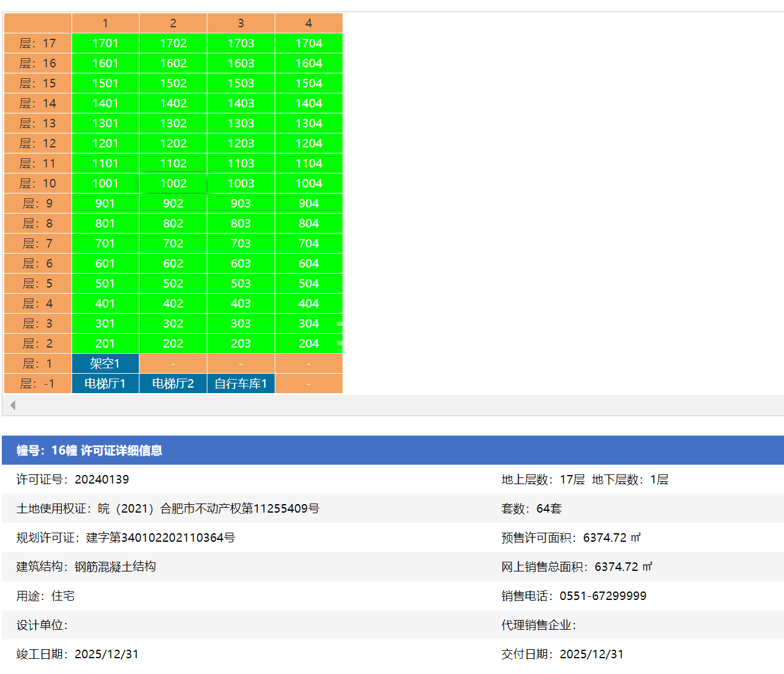Click the 代理销售企业 label

(539, 625)
